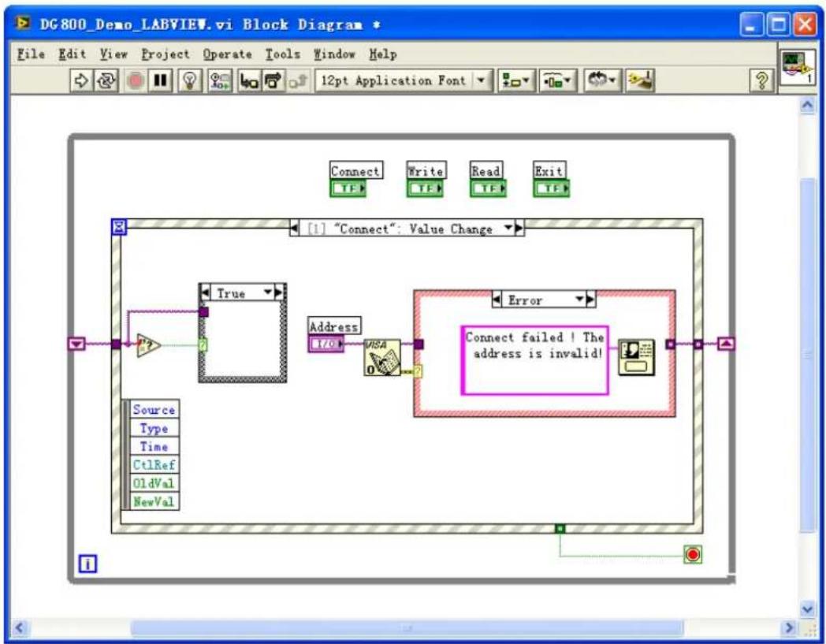This screenshot has height=644, width=826.
Task: Open the Window menu
Action: [x=334, y=54]
